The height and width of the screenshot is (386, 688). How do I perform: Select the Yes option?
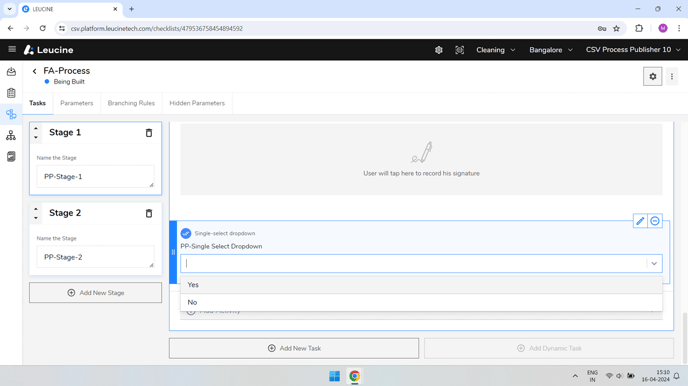(x=421, y=285)
